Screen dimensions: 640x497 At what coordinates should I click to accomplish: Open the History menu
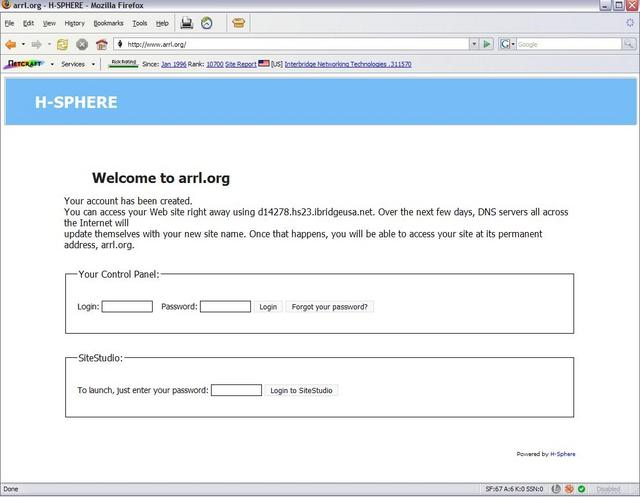click(x=74, y=23)
